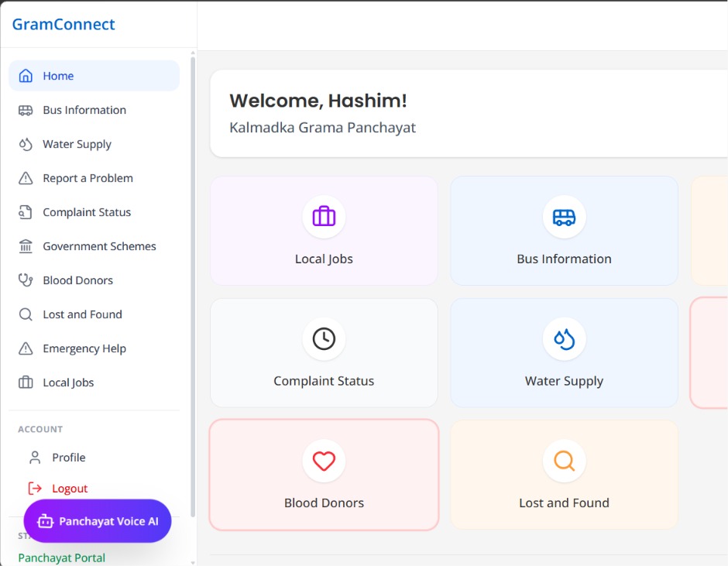Image resolution: width=728 pixels, height=566 pixels.
Task: Open Local Jobs from sidebar list
Action: [x=94, y=382]
